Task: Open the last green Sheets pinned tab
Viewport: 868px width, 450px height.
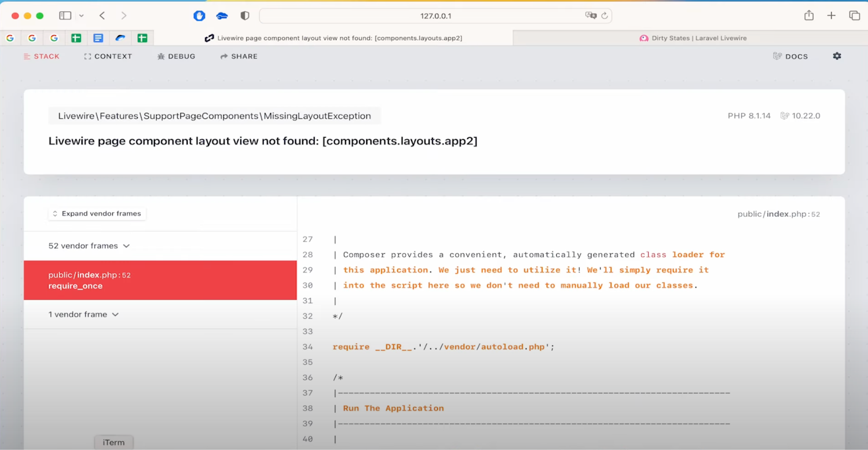Action: 142,38
